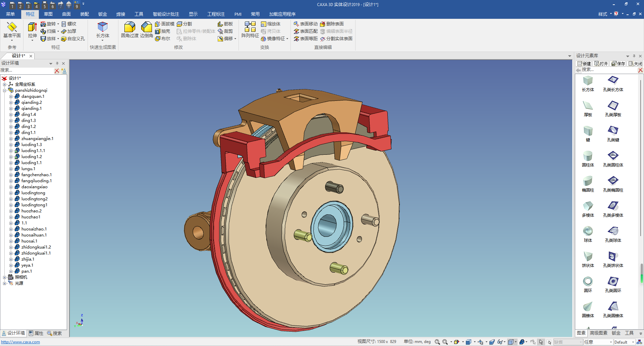The image size is (644, 346).
Task: Click 打开 in the design element library
Action: 601,64
